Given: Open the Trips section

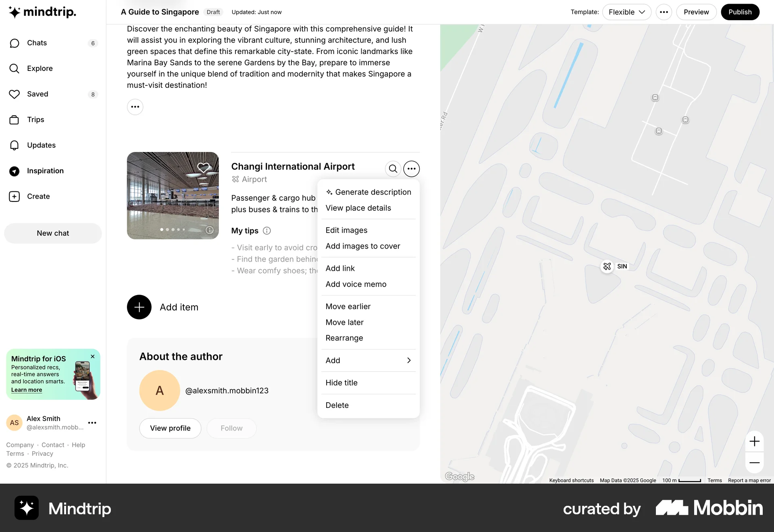Looking at the screenshot, I should click(35, 119).
